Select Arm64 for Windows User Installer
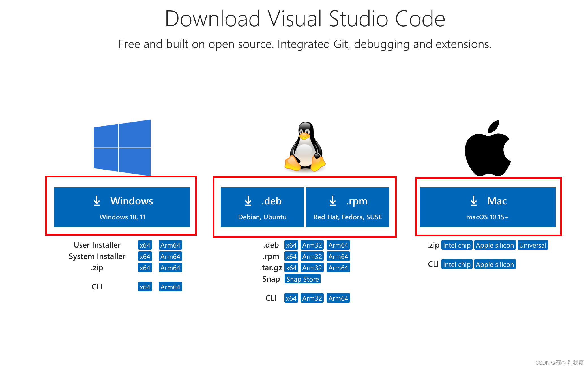Image resolution: width=588 pixels, height=368 pixels. (170, 245)
